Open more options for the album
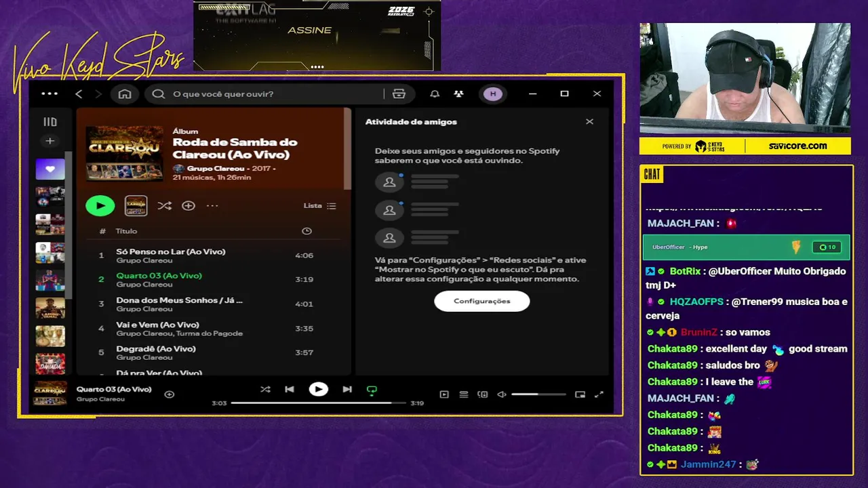This screenshot has height=488, width=868. (x=212, y=205)
